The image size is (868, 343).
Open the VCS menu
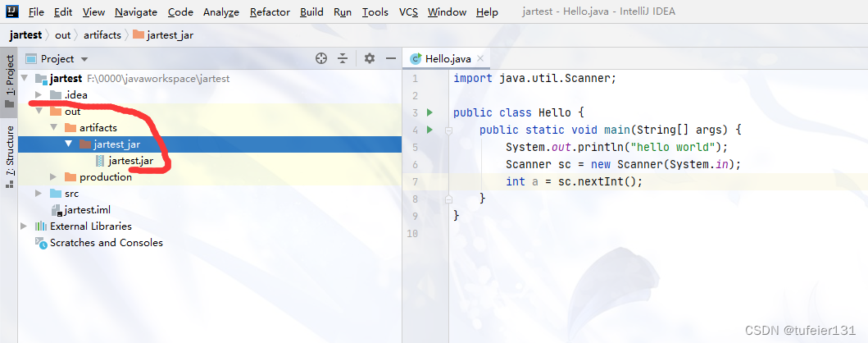point(408,11)
